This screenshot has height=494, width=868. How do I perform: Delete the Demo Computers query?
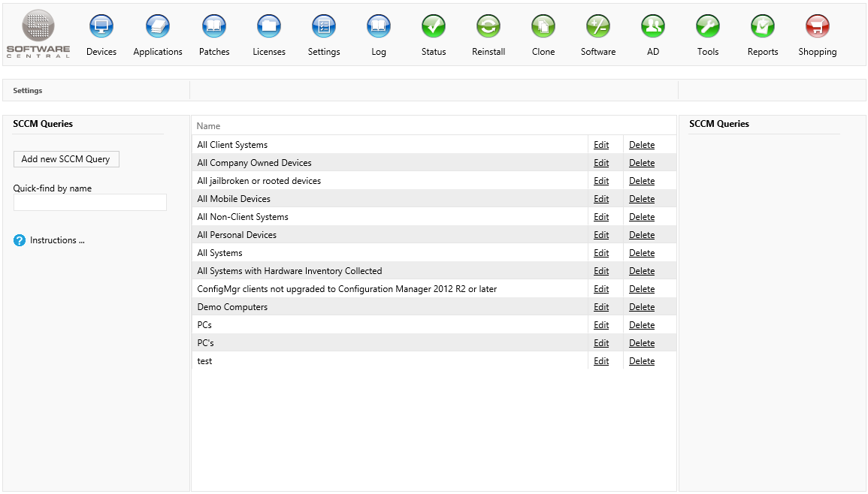tap(642, 307)
